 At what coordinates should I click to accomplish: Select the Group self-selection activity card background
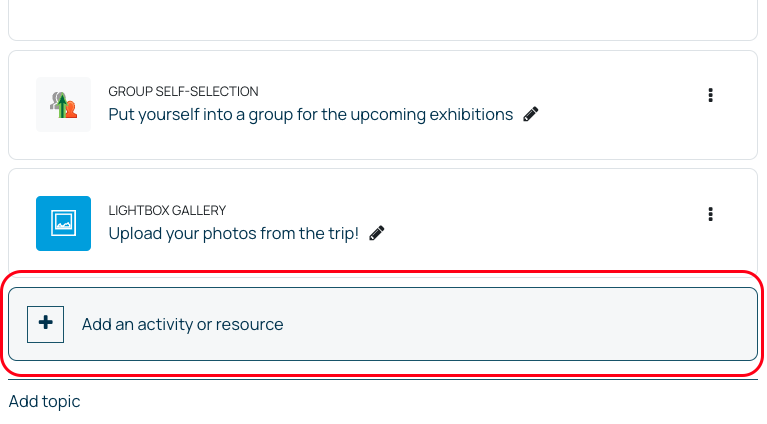(x=620, y=135)
